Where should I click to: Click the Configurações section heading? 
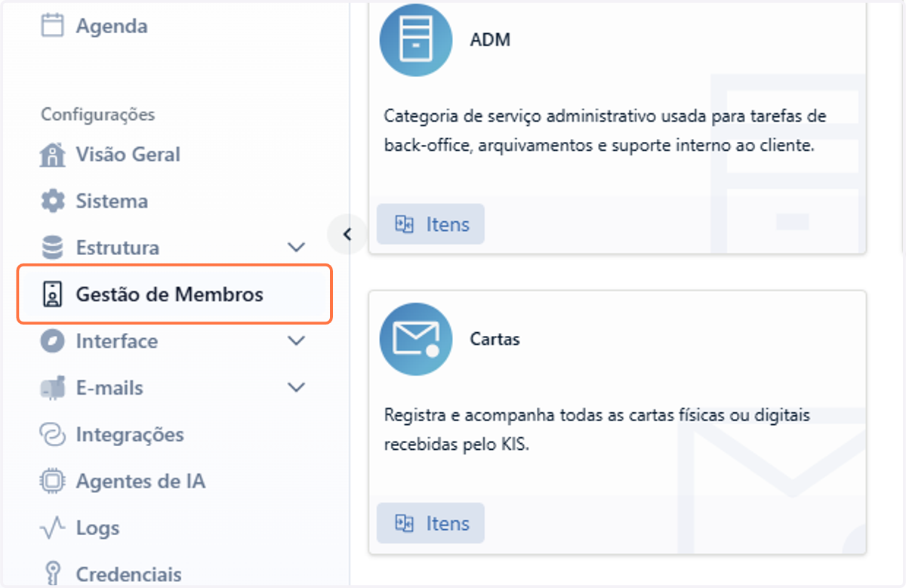[98, 115]
